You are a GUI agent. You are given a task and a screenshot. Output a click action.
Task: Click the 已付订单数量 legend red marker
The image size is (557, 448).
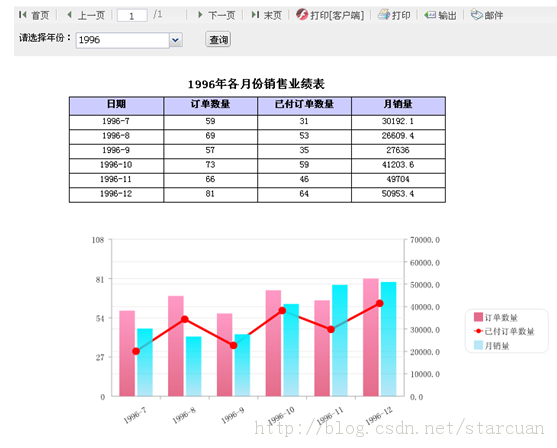(478, 331)
